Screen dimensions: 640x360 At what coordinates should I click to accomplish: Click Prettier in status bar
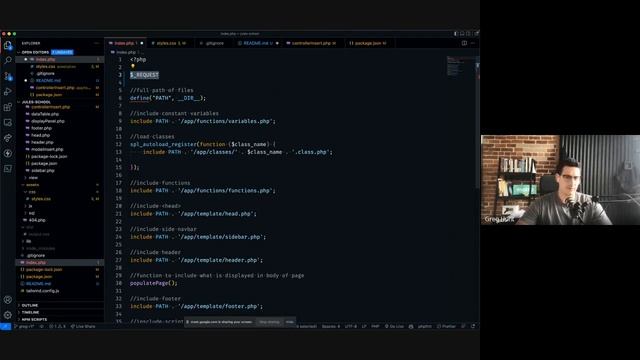point(446,327)
